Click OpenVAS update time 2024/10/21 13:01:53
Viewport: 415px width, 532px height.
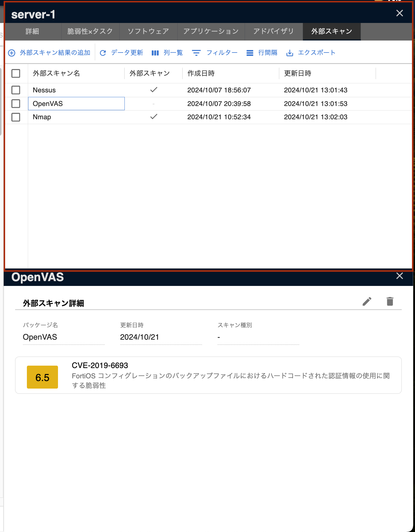coord(316,104)
